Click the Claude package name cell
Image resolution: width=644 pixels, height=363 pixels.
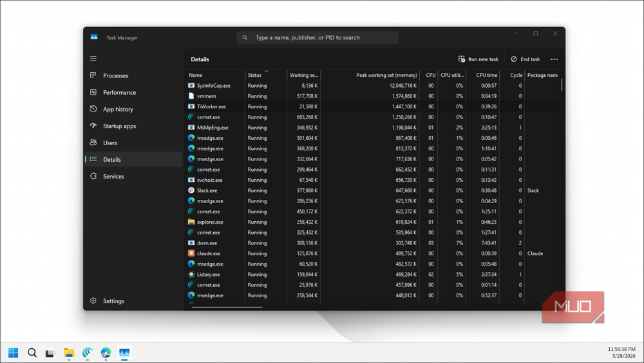pos(535,253)
